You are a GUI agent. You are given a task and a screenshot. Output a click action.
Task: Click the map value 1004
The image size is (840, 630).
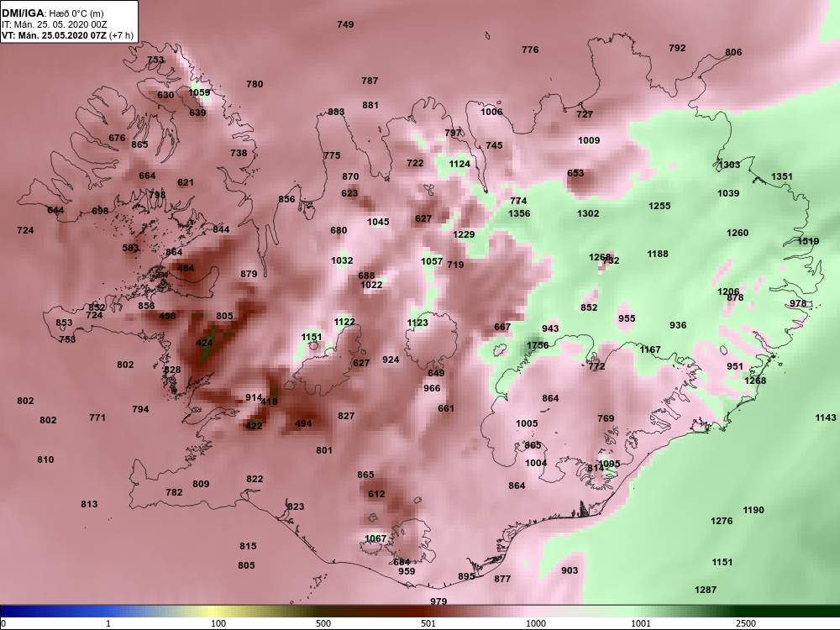(x=536, y=464)
